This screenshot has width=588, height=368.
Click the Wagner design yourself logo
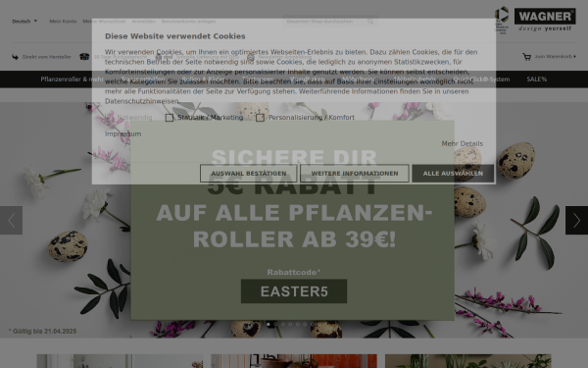click(x=545, y=20)
